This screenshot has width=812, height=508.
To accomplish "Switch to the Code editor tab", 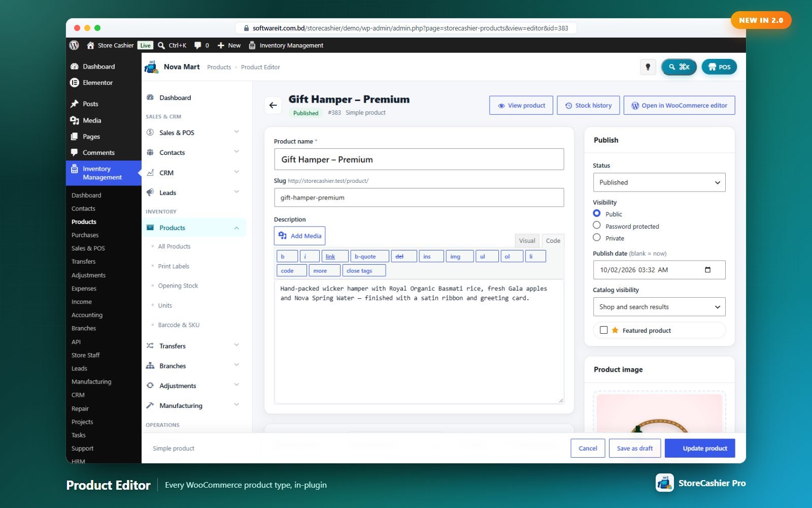I will coord(553,241).
